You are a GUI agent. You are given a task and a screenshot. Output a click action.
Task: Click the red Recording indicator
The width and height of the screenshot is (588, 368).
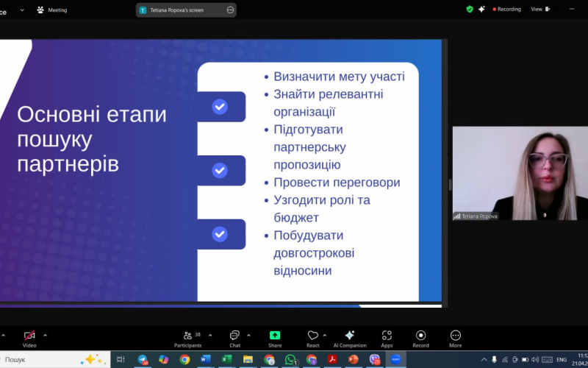506,10
